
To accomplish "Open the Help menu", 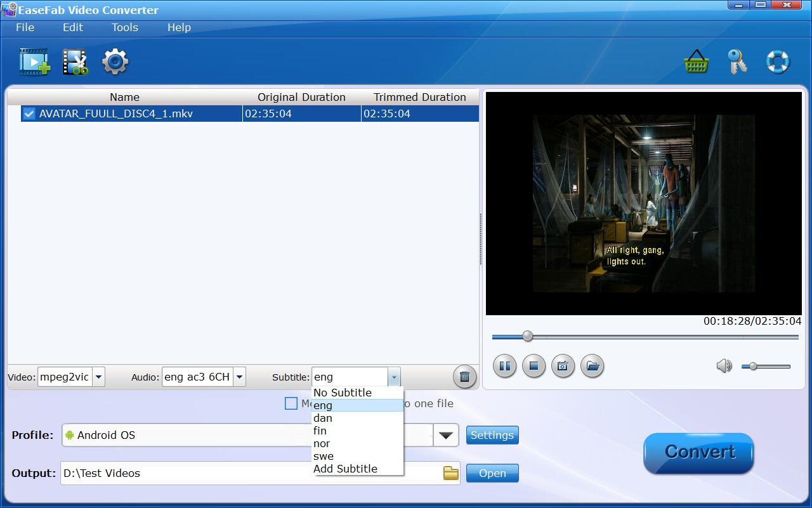I will [179, 27].
